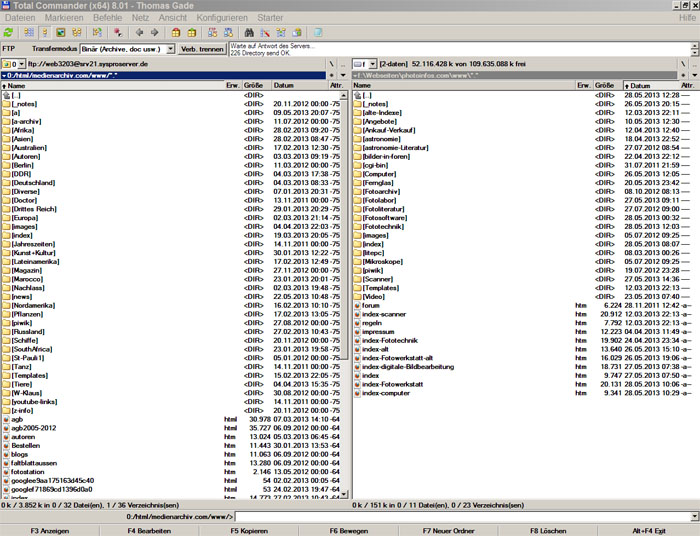Click the command line input field
This screenshot has width=700, height=536.
pos(462,516)
